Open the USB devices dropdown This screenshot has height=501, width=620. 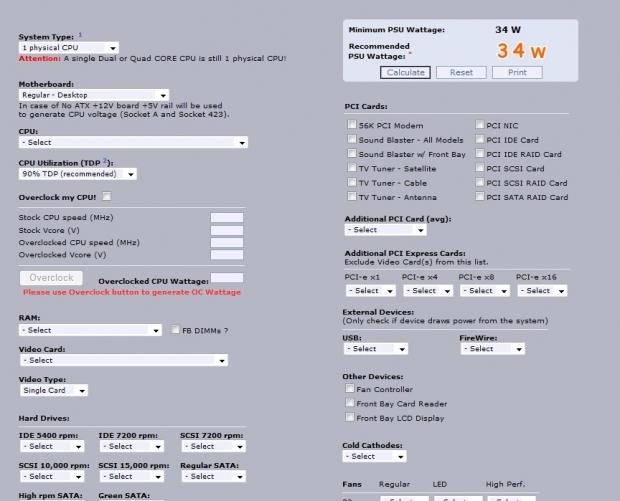[x=376, y=349]
